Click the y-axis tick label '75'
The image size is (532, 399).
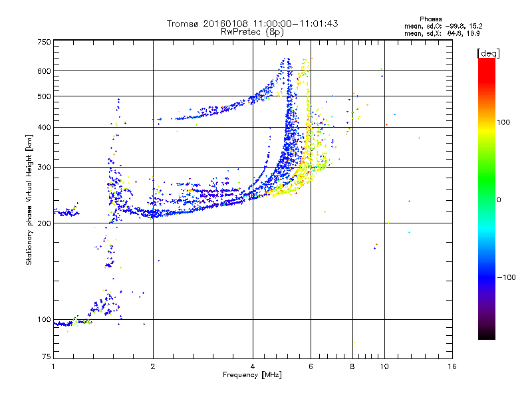tap(47, 356)
